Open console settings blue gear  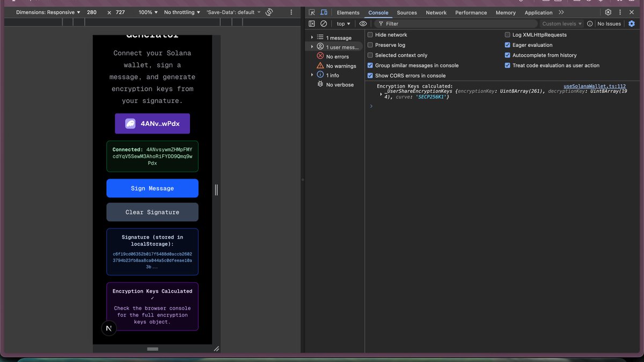pyautogui.click(x=632, y=24)
